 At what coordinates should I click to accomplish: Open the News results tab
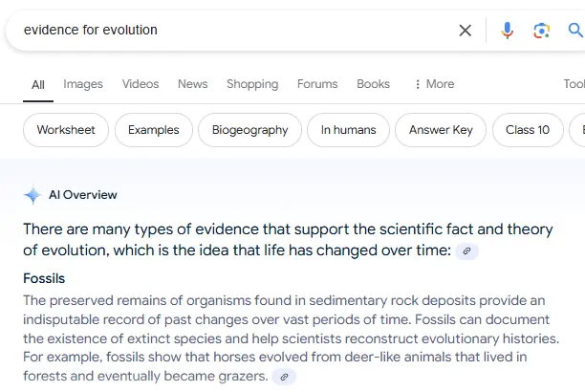pyautogui.click(x=192, y=84)
